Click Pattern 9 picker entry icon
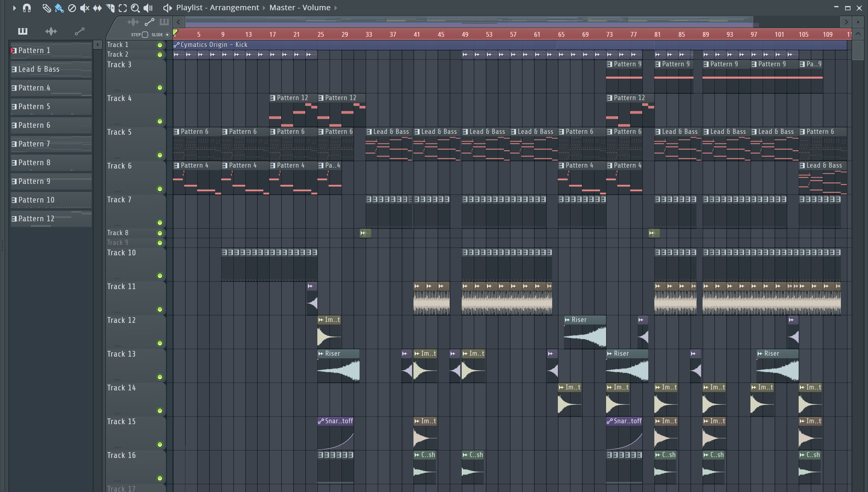The image size is (868, 492). [x=14, y=181]
